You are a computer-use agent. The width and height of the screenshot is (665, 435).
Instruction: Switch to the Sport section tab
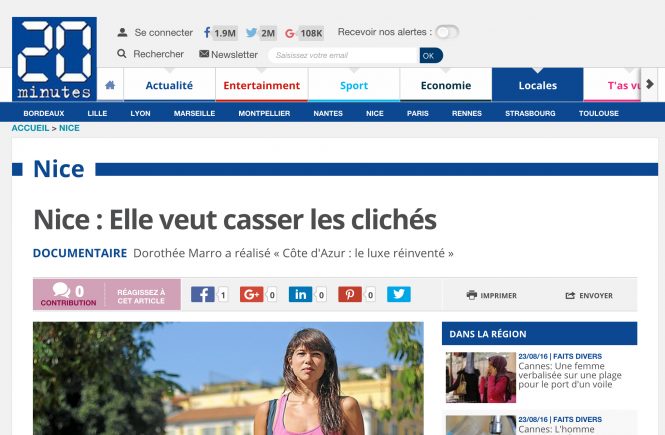pos(354,85)
